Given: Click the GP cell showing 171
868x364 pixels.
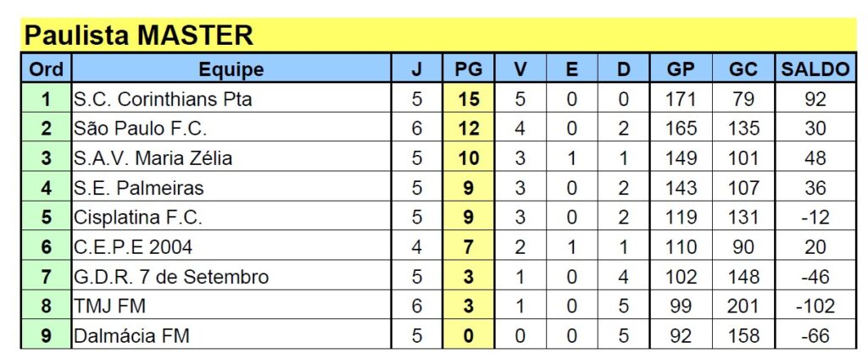Looking at the screenshot, I should (681, 99).
